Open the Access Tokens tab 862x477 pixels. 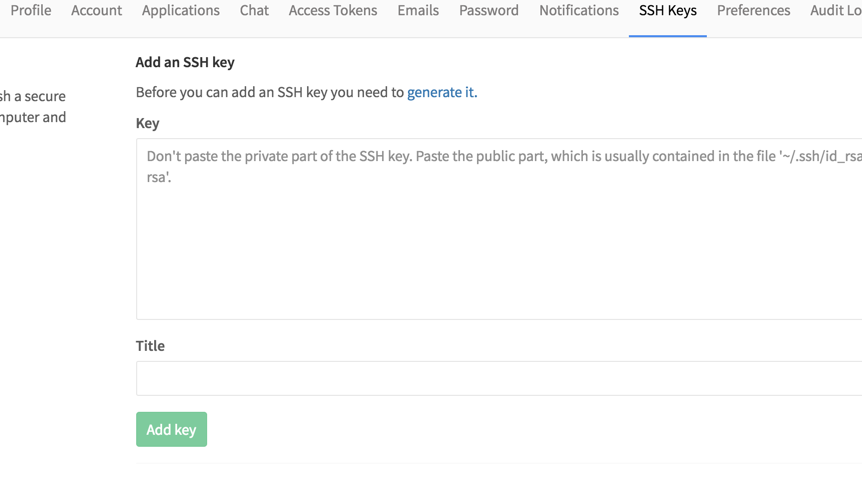[333, 10]
